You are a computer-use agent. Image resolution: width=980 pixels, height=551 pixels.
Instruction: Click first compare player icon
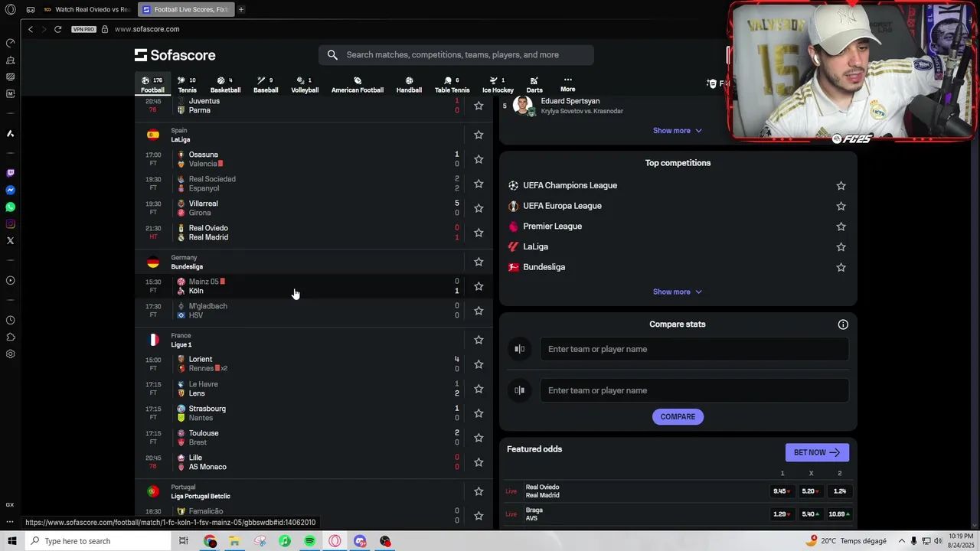[520, 349]
